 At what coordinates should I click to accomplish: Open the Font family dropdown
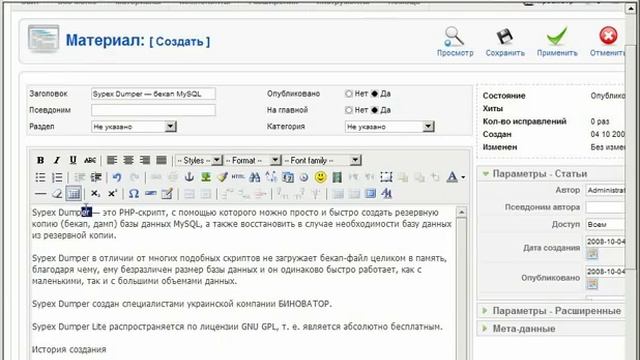(x=322, y=160)
